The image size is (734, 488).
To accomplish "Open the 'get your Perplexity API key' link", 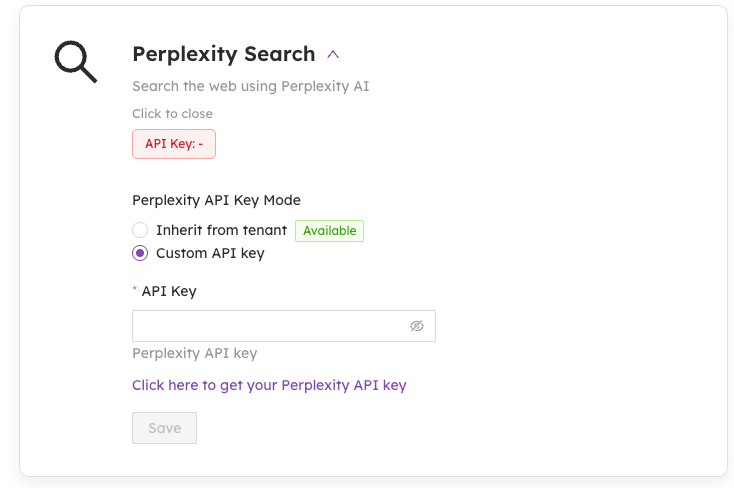I will click(x=269, y=385).
